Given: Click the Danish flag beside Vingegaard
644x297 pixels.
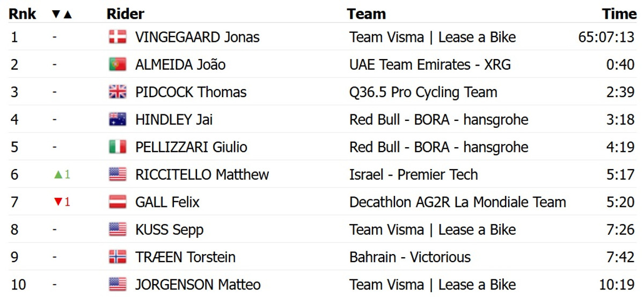Looking at the screenshot, I should pos(117,37).
